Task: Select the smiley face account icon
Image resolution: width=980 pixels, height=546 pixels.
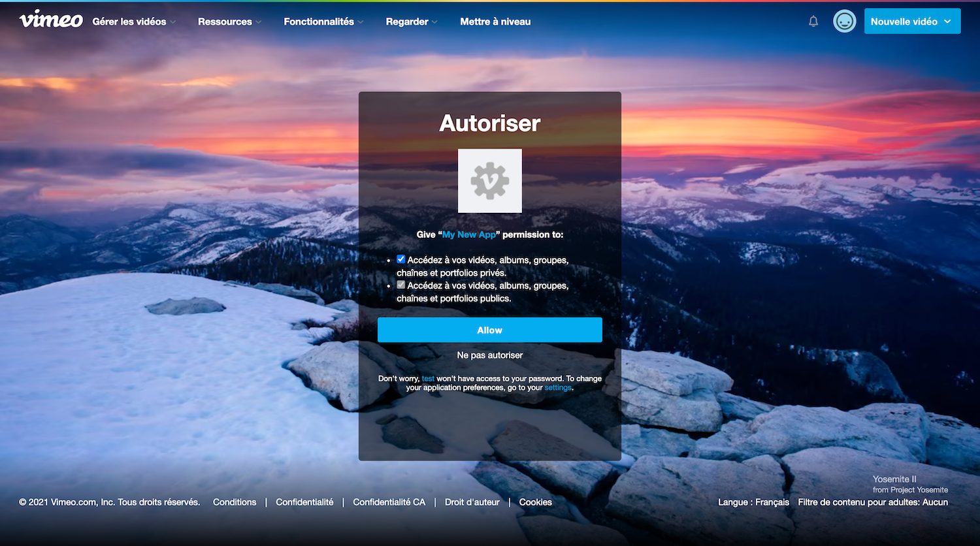Action: click(844, 21)
